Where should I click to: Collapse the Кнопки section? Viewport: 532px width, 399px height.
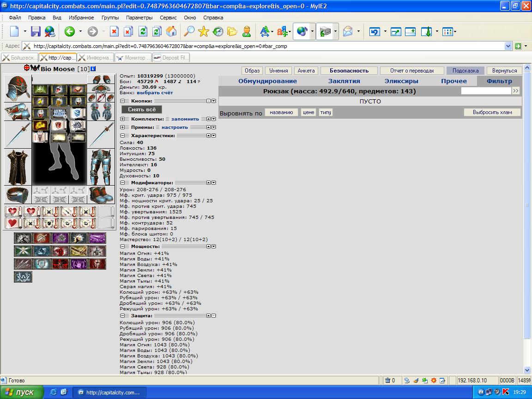122,101
